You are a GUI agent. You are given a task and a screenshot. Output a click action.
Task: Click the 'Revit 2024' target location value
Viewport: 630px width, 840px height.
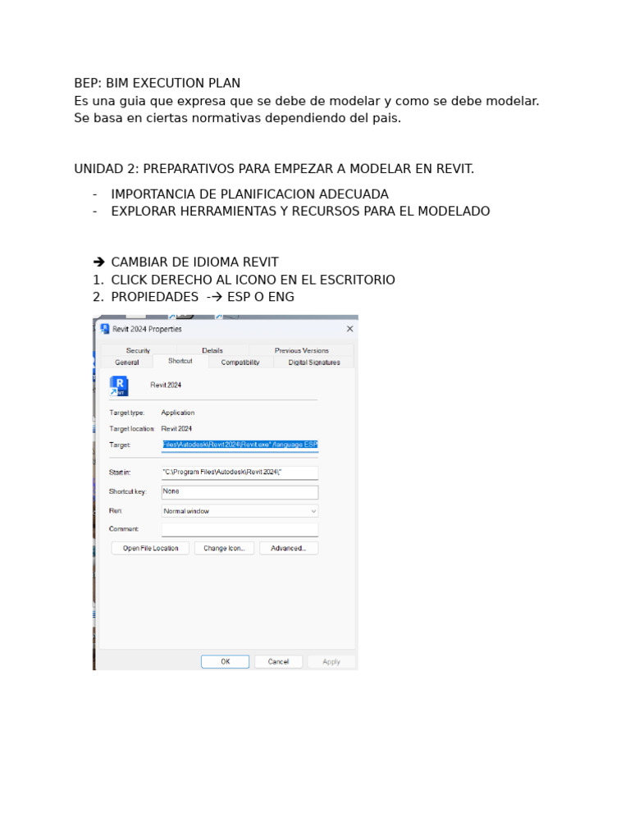pos(176,428)
